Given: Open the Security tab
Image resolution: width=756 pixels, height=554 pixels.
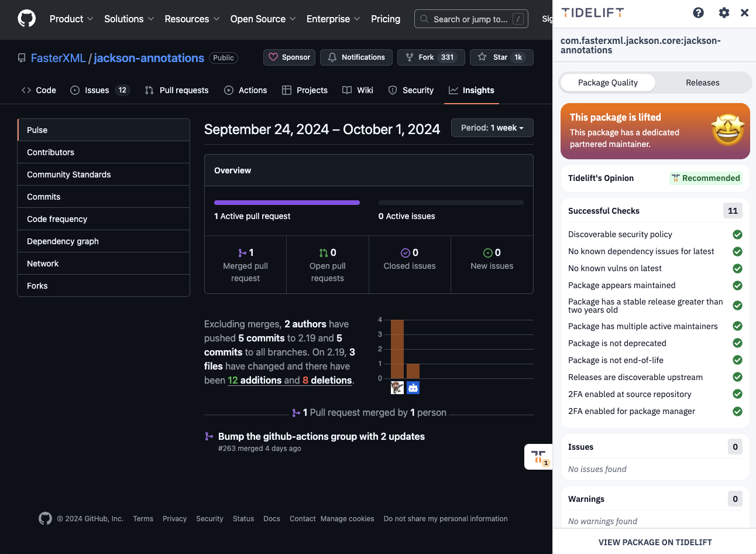Looking at the screenshot, I should coord(411,90).
